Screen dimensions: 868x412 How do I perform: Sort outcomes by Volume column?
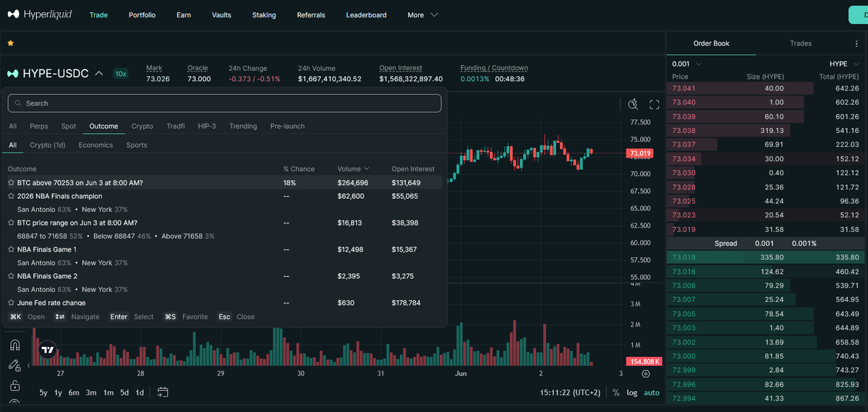[x=353, y=169]
